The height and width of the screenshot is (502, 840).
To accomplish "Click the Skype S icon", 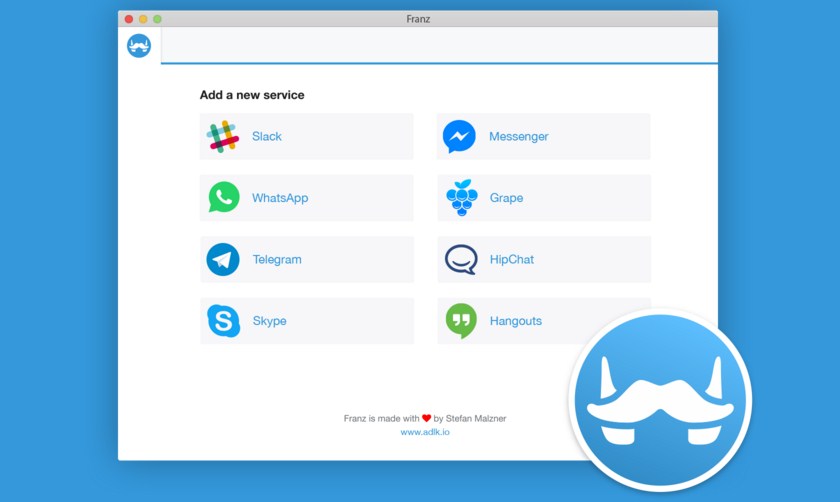I will (x=223, y=321).
